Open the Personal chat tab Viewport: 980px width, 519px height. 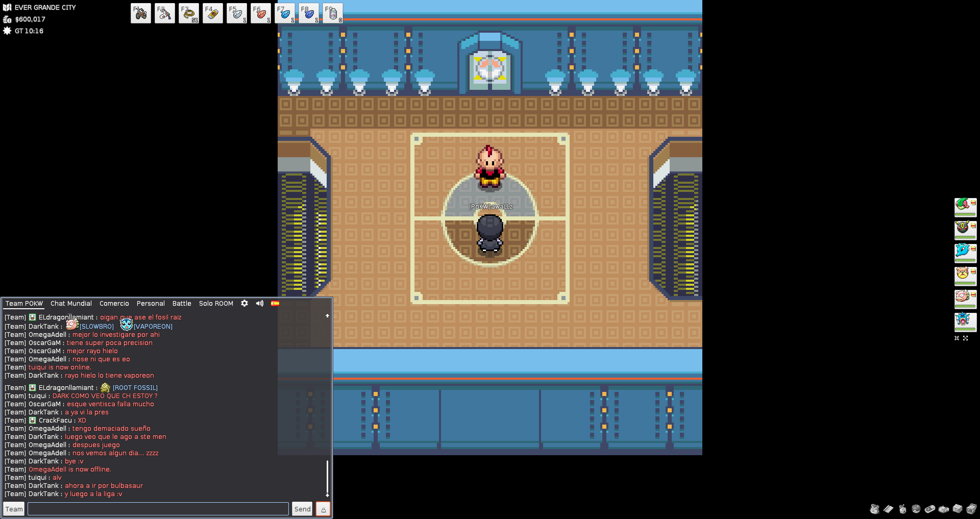click(x=151, y=303)
